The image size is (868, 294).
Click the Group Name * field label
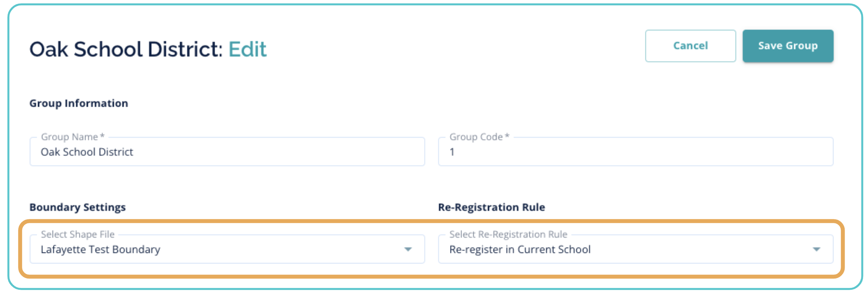coord(72,137)
